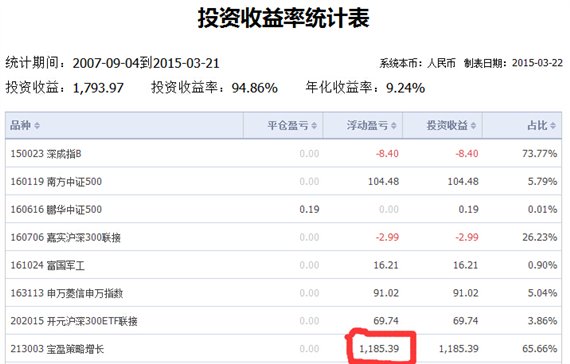Select the 160119 南方中证500 row name

(x=56, y=181)
